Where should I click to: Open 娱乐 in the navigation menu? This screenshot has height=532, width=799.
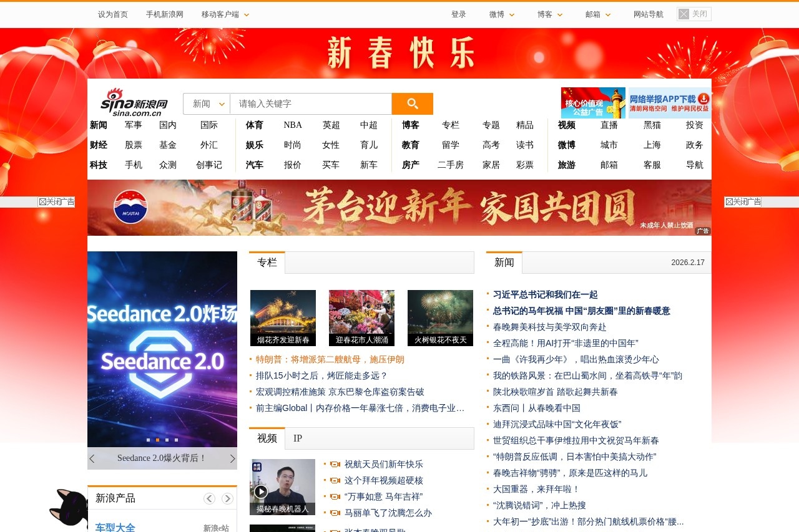(255, 145)
